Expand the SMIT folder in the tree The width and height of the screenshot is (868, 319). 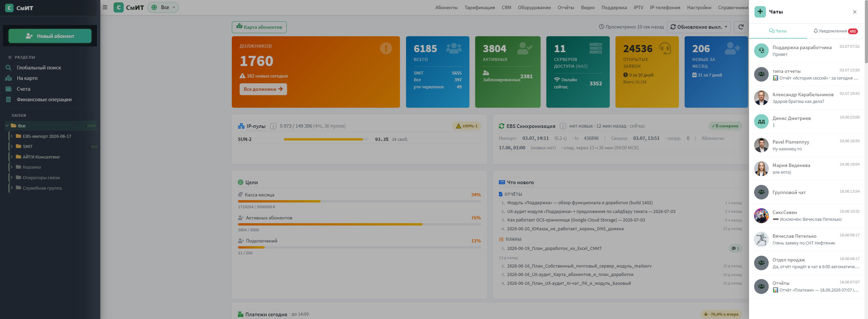[12, 146]
